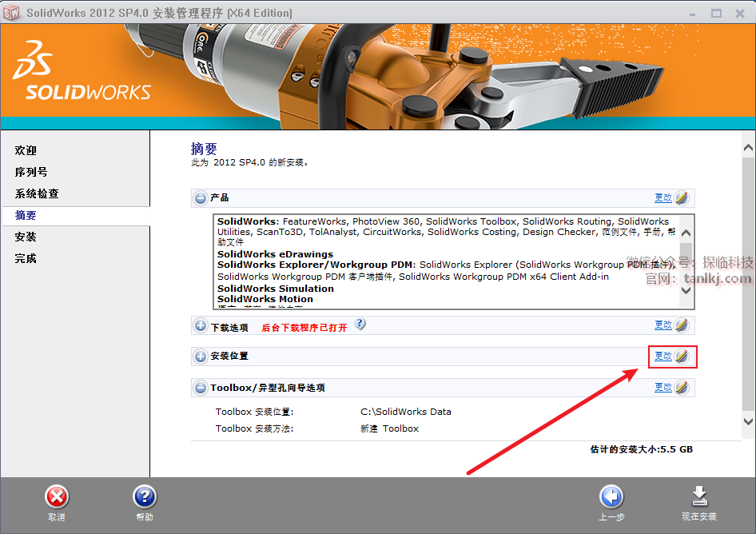Select 欢迎 step in the sidebar

[x=26, y=150]
